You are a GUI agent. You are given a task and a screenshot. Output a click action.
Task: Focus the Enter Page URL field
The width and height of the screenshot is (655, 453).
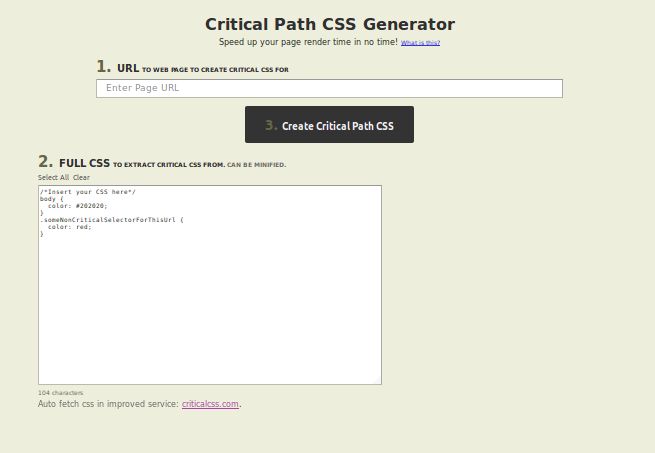329,88
